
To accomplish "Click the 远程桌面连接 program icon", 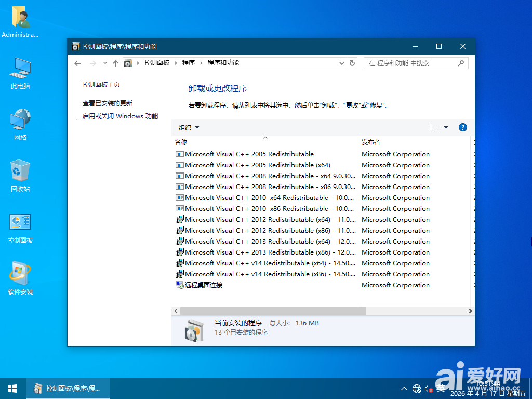I will (x=179, y=285).
